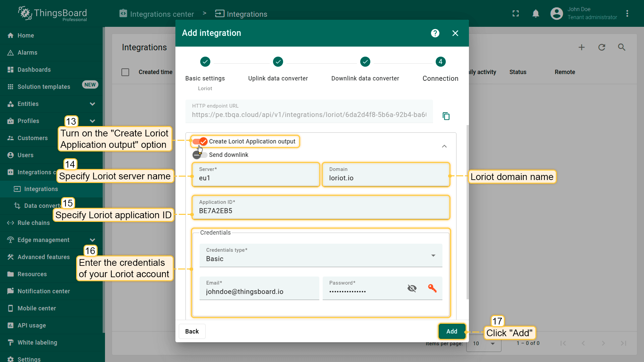Refresh the integrations table
Viewport: 644px width, 362px height.
(601, 47)
